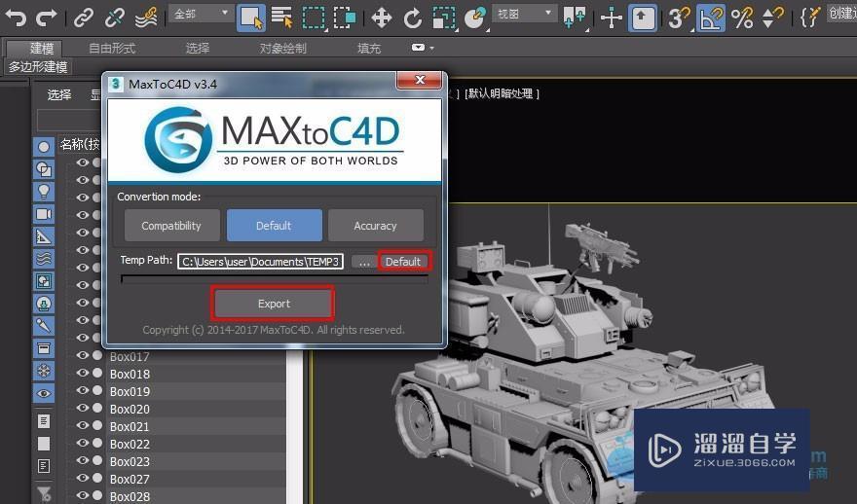Open the 对象绘制 ribbon tab
Image resolution: width=857 pixels, height=504 pixels.
click(282, 48)
